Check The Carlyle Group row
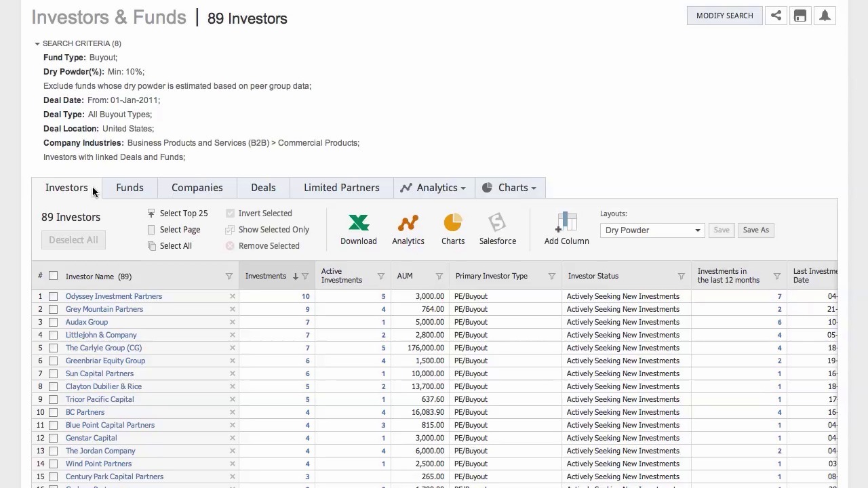The width and height of the screenshot is (868, 488). tap(53, 348)
